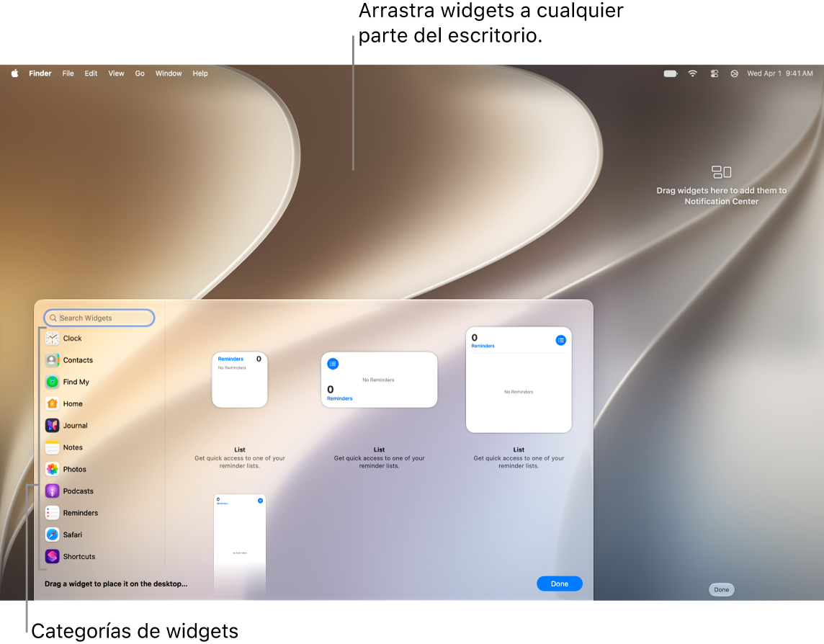Click the magnifier icon in Search Widgets
The width and height of the screenshot is (824, 644).
coord(53,318)
